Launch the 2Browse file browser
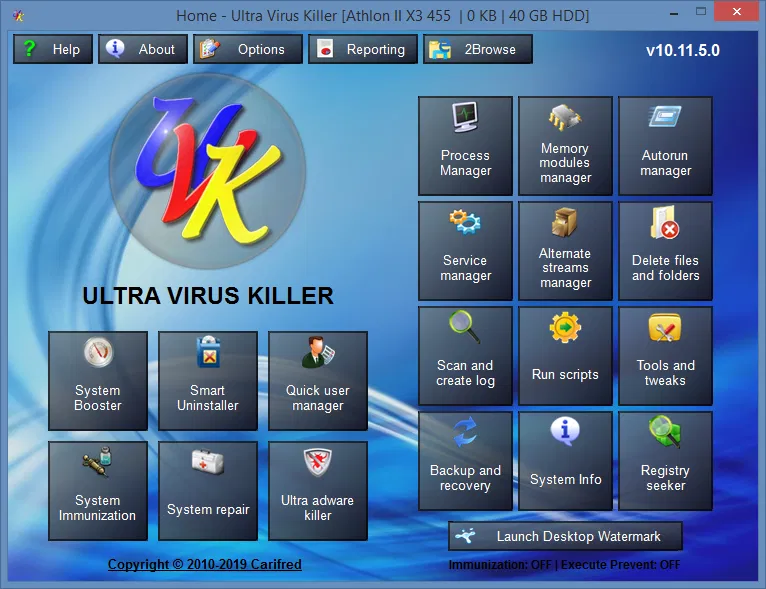 coord(477,49)
